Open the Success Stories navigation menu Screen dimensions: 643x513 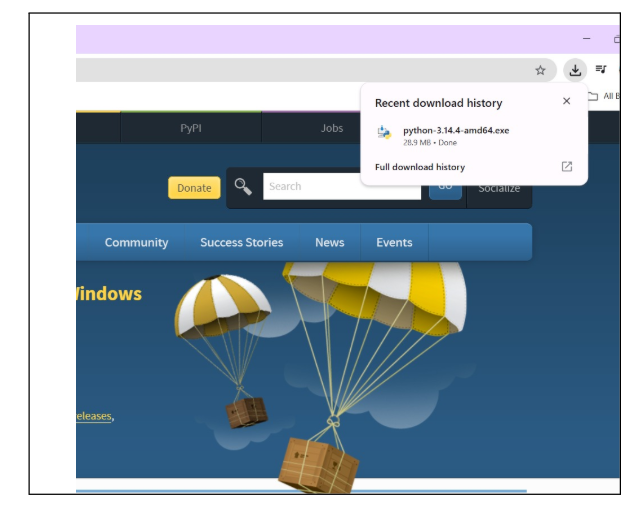241,243
